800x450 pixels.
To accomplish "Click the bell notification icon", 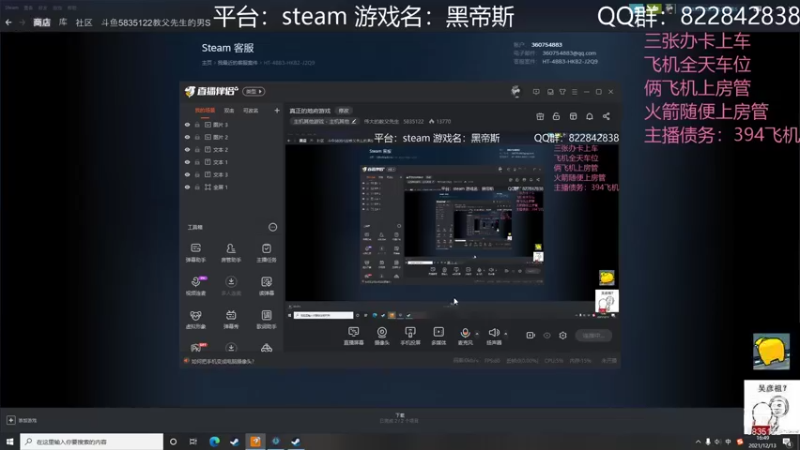I will click(589, 116).
